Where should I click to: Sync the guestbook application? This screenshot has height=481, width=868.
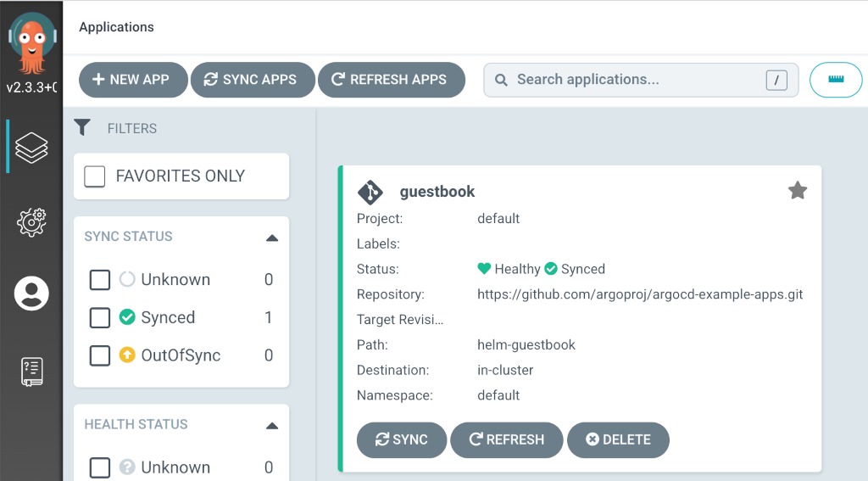point(401,440)
